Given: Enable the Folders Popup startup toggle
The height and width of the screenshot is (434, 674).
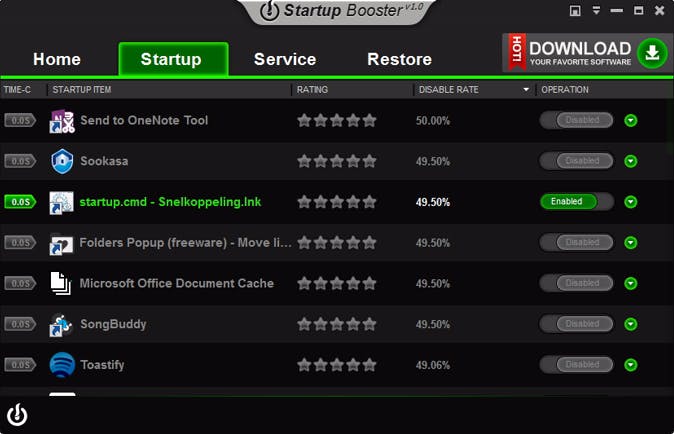Looking at the screenshot, I should point(576,242).
